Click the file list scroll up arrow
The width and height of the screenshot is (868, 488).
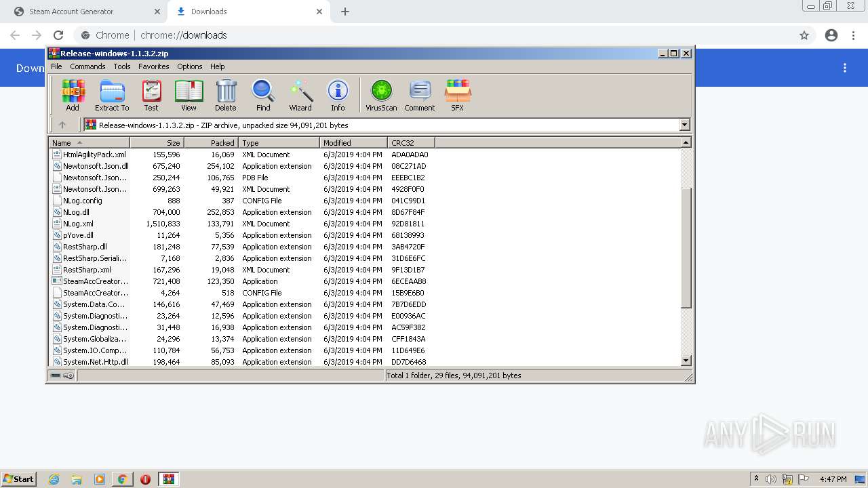(686, 142)
